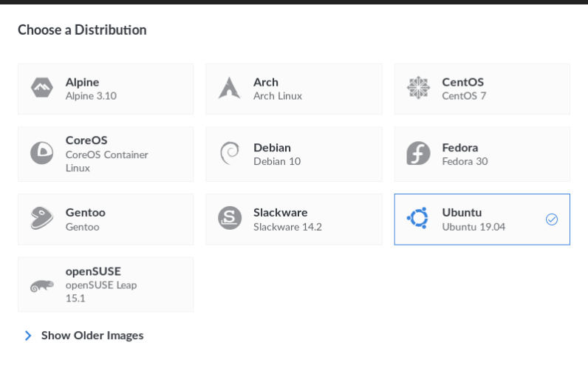588x371 pixels.
Task: Select the Ubuntu card's bold title
Action: click(x=462, y=213)
